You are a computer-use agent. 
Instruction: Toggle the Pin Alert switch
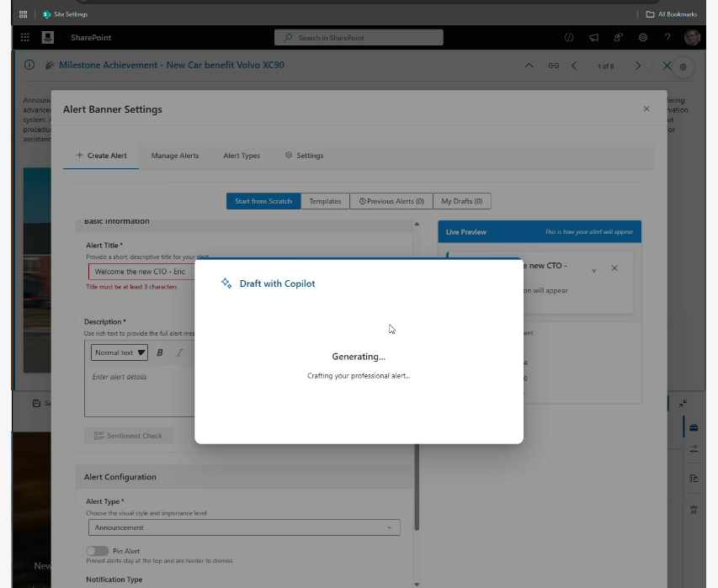(x=97, y=551)
